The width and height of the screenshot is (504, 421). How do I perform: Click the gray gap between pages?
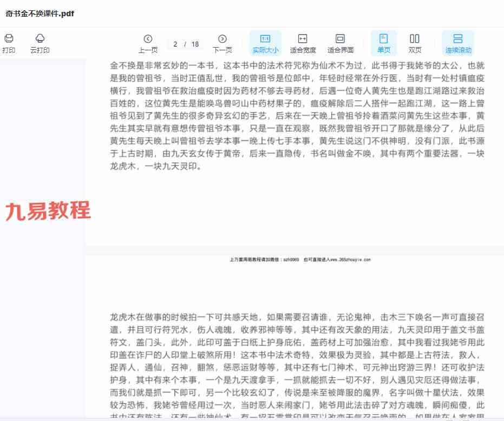294,250
